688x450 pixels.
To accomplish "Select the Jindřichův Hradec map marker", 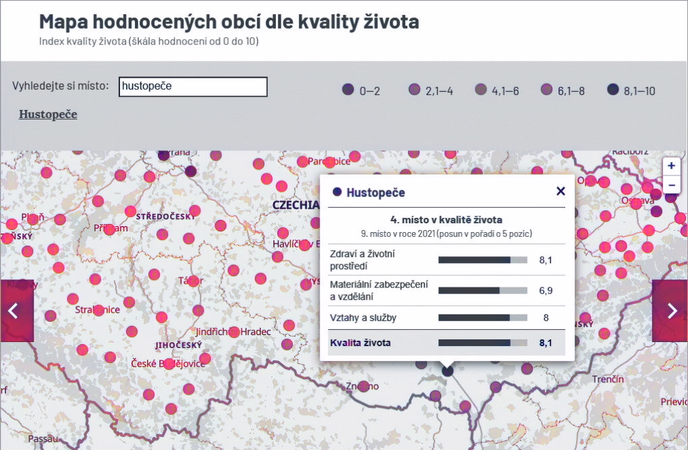I will click(232, 332).
